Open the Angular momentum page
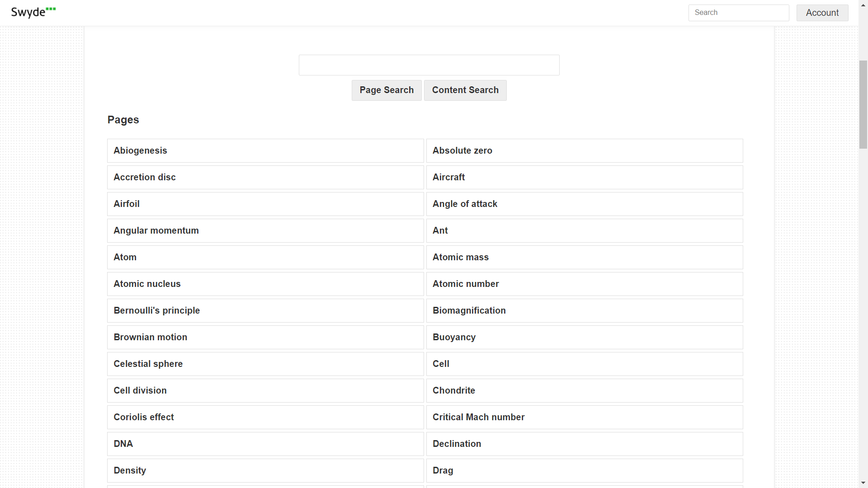The width and height of the screenshot is (868, 488). click(x=156, y=230)
